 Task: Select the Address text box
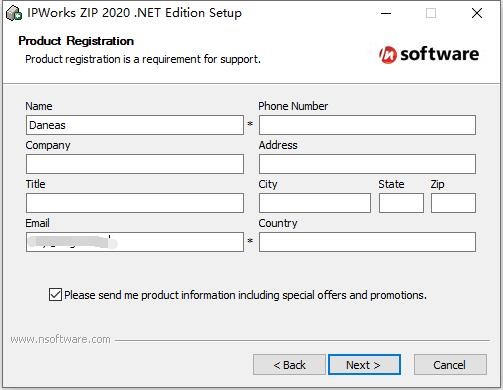tap(367, 164)
